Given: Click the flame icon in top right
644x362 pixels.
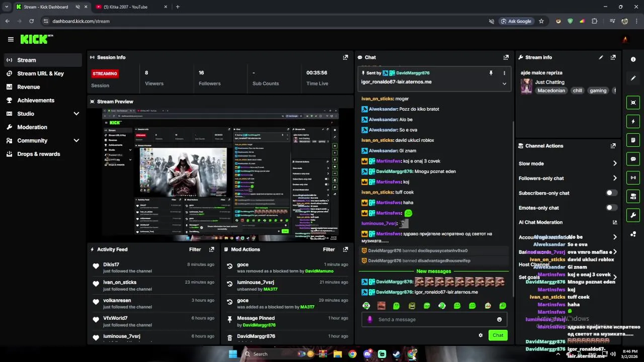Looking at the screenshot, I should [x=625, y=40].
